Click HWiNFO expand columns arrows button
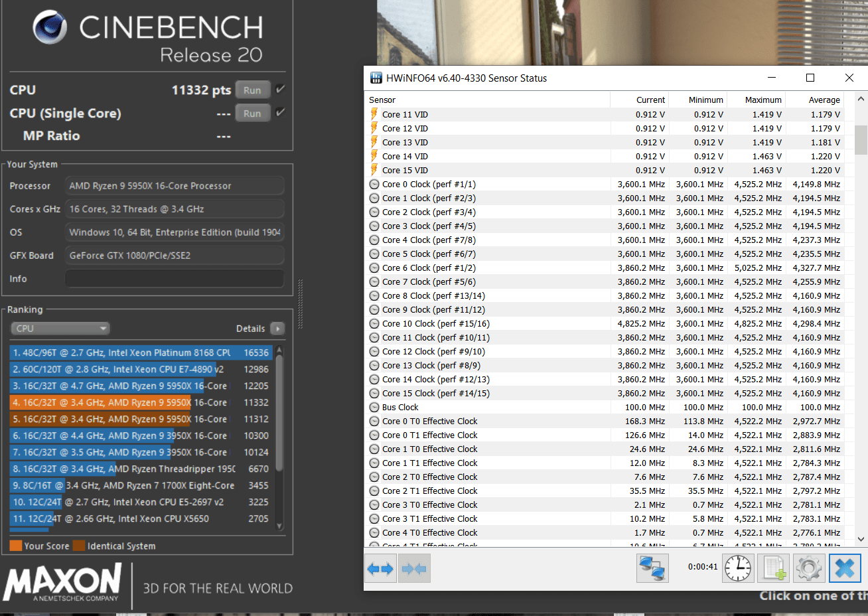The height and width of the screenshot is (616, 868). coord(381,569)
